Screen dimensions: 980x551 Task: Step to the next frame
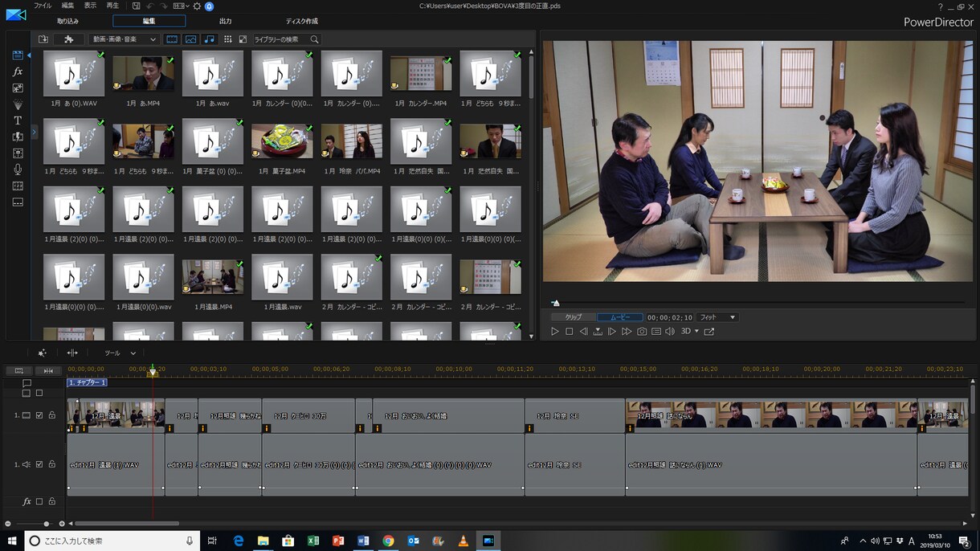[612, 331]
